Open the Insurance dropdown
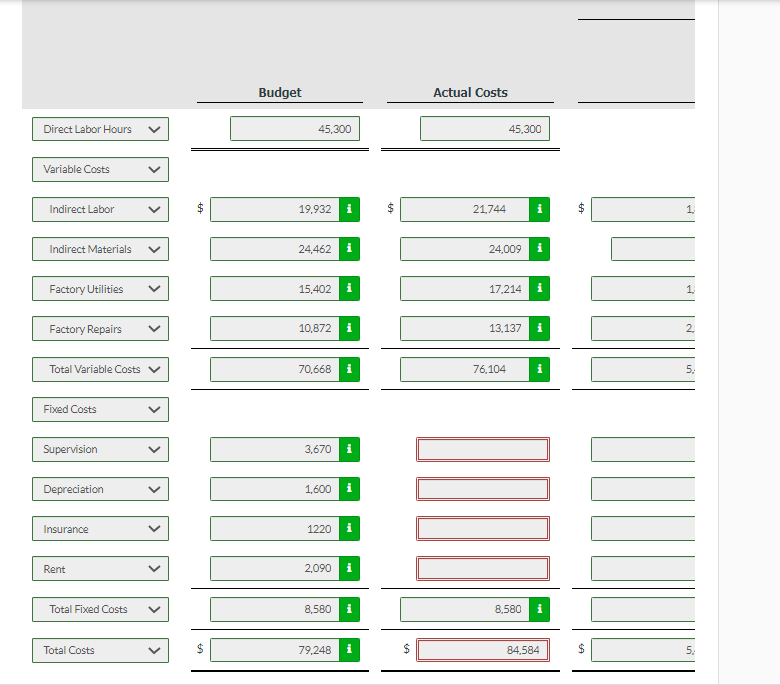 pyautogui.click(x=100, y=528)
